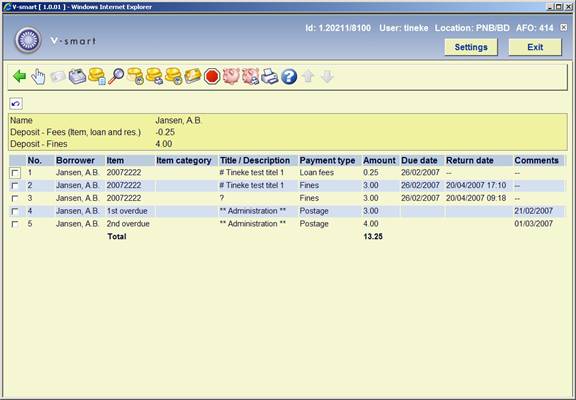Click the small undo arrow button
The height and width of the screenshot is (400, 576).
pyautogui.click(x=16, y=104)
